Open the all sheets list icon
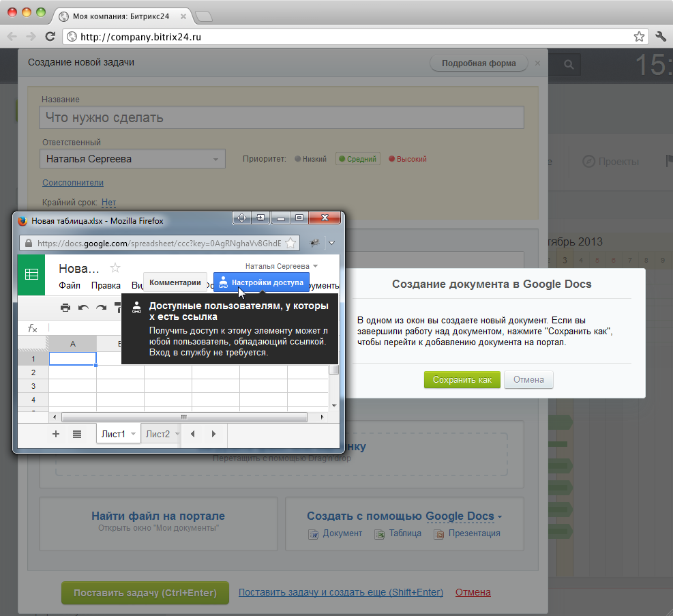The height and width of the screenshot is (616, 673). (x=77, y=434)
